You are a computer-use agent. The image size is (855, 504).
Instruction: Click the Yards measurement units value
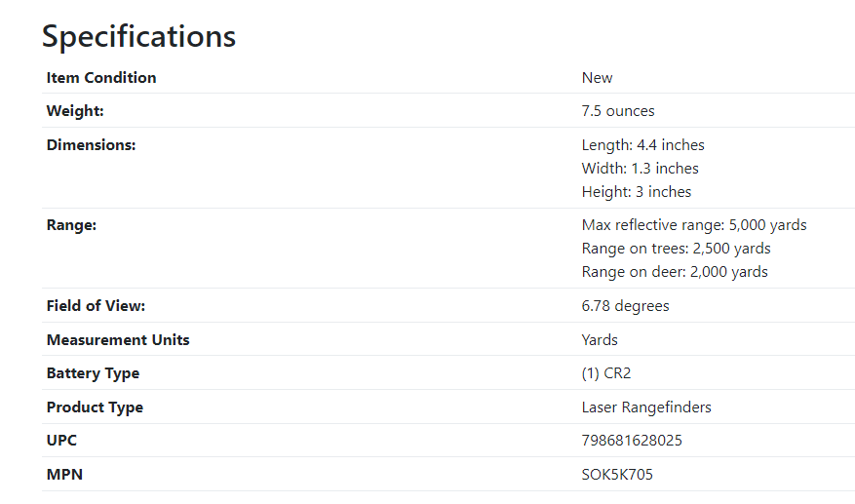tap(600, 340)
